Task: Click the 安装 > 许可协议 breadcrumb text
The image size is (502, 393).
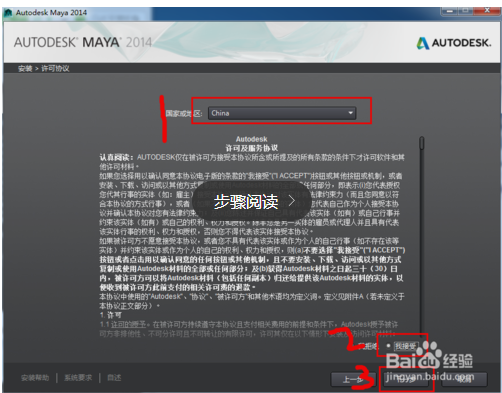Action: pos(44,69)
